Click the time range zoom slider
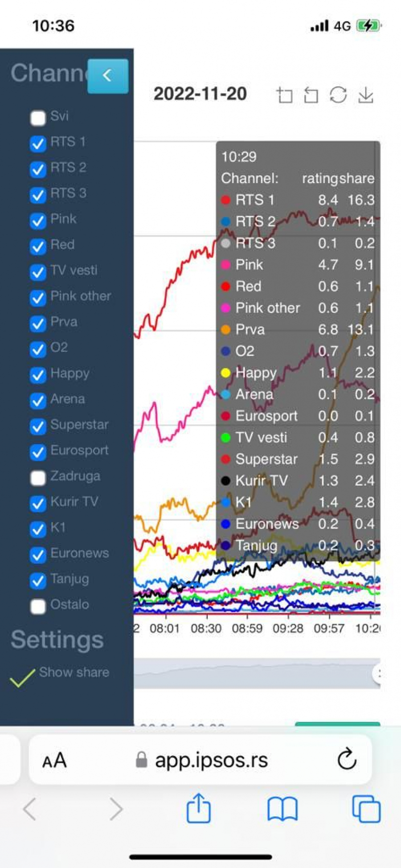 tap(257, 673)
